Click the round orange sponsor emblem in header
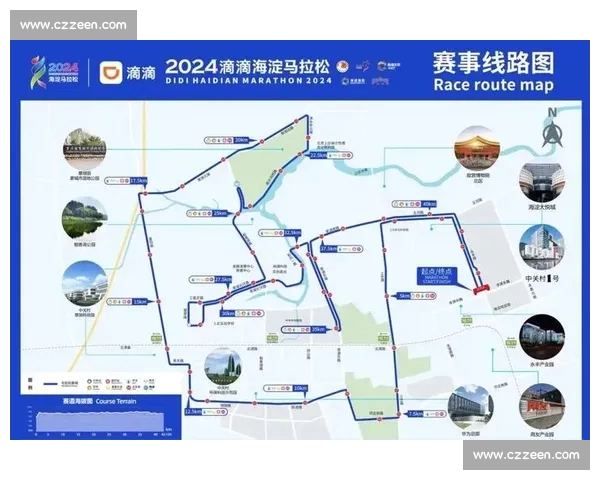600x480 pixels. coord(342,67)
